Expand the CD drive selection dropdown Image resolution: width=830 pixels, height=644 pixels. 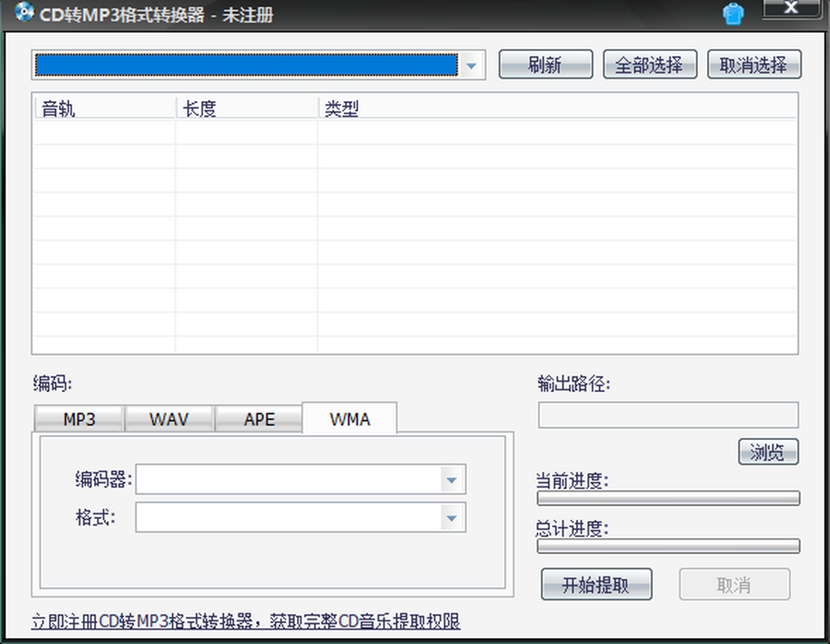pyautogui.click(x=471, y=66)
